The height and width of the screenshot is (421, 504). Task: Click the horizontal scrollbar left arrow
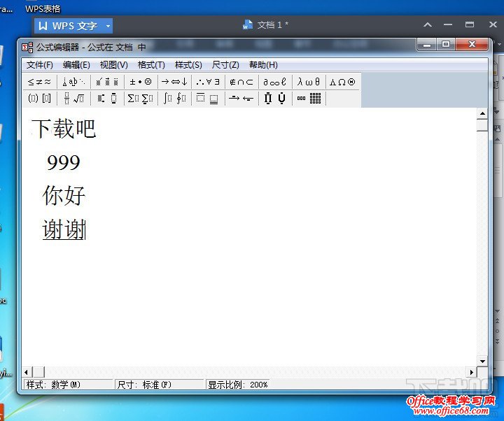click(27, 371)
